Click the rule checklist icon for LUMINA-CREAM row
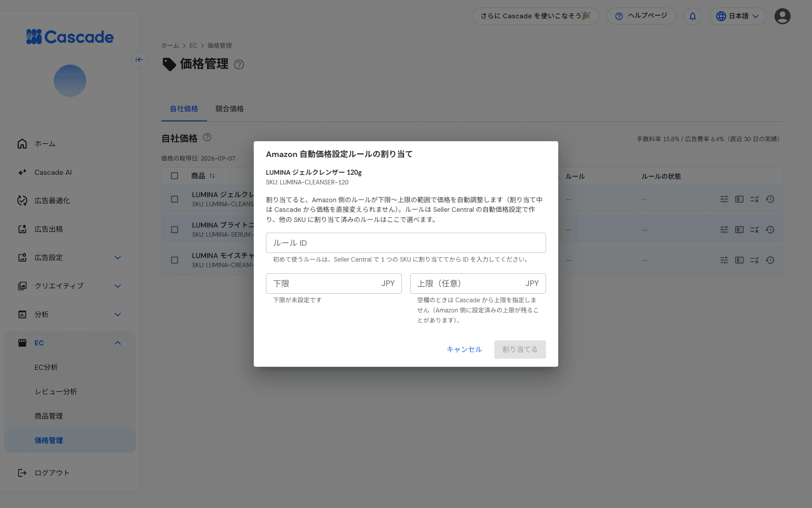The image size is (812, 508). click(755, 260)
